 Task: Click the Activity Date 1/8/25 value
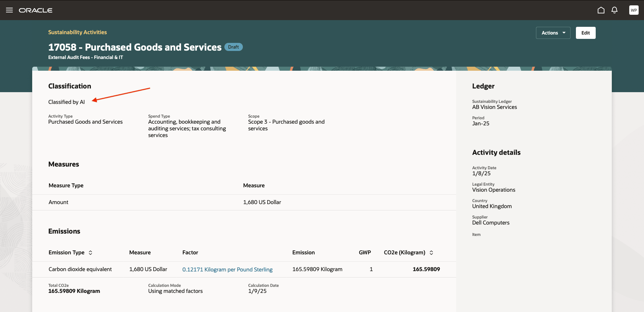481,174
